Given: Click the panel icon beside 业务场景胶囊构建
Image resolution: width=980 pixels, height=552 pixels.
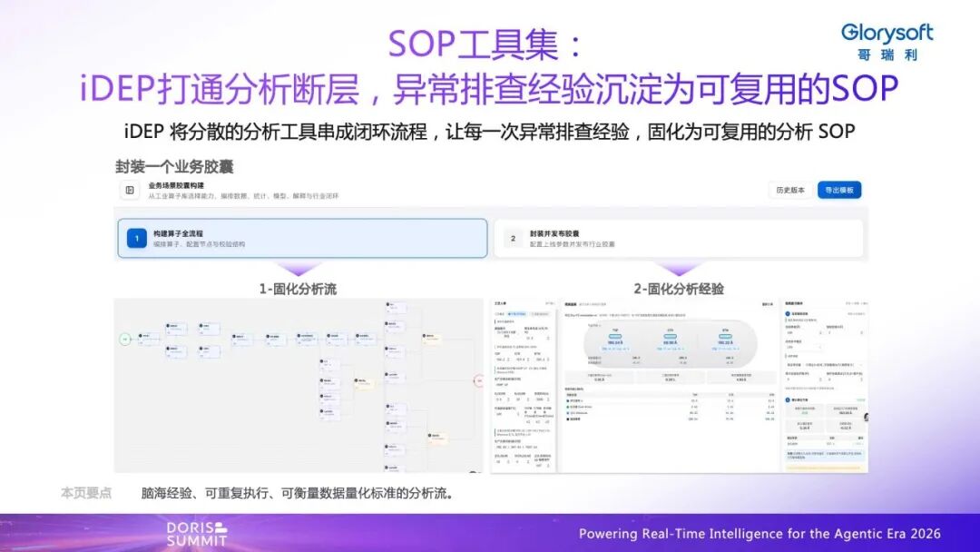Looking at the screenshot, I should click(x=130, y=190).
